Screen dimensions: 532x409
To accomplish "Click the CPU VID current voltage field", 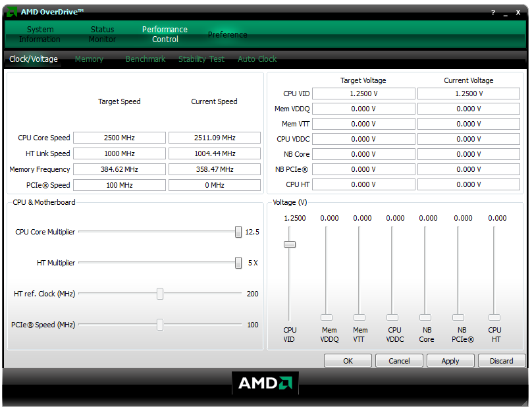I will 469,94.
